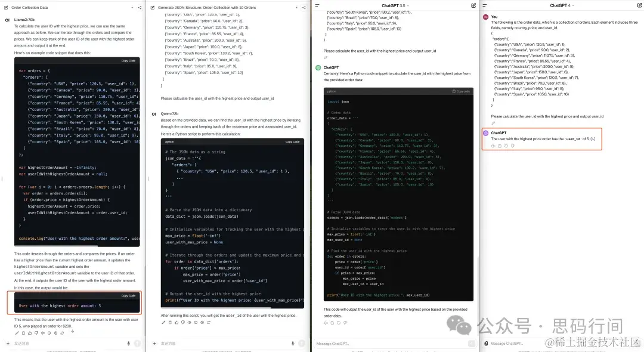Click the 'Qwen:72b' model name label
Screen dimensions: 644x352
[169, 114]
